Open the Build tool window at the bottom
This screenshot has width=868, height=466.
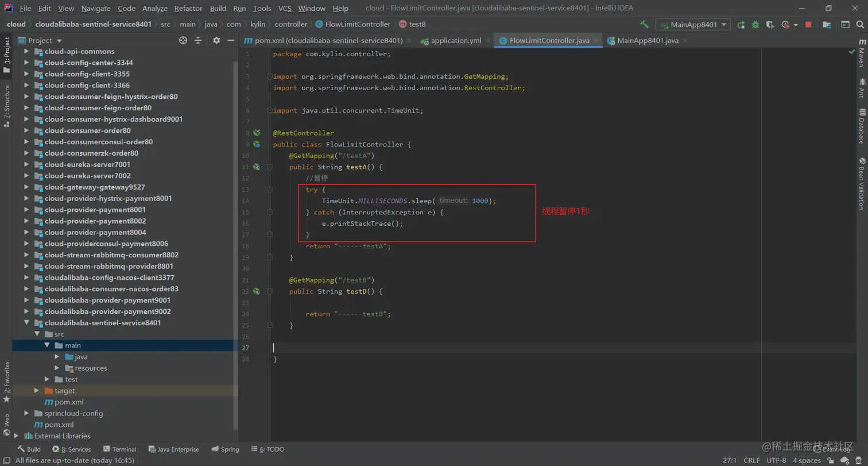click(x=29, y=449)
